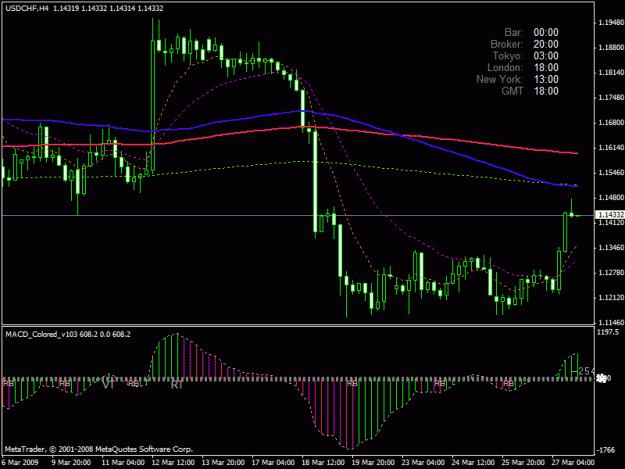The width and height of the screenshot is (625, 469).
Task: Select the 1.16800 price axis label
Action: coord(611,123)
